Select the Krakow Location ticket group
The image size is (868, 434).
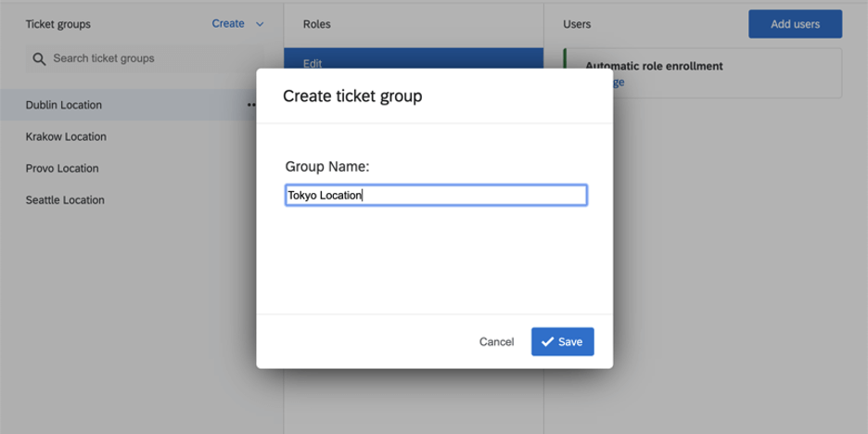pos(66,136)
